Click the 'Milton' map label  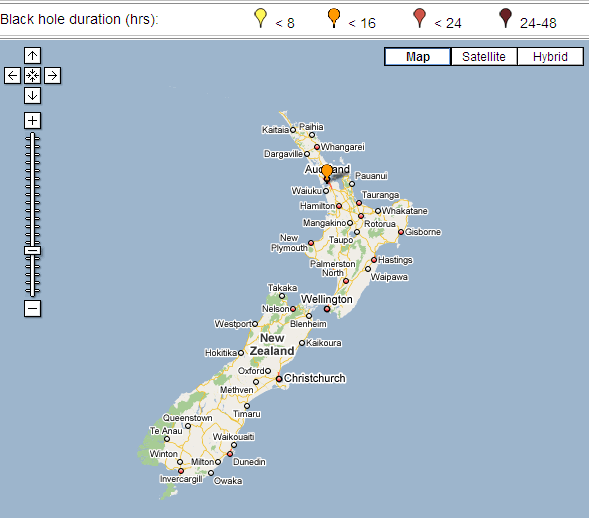pos(202,462)
